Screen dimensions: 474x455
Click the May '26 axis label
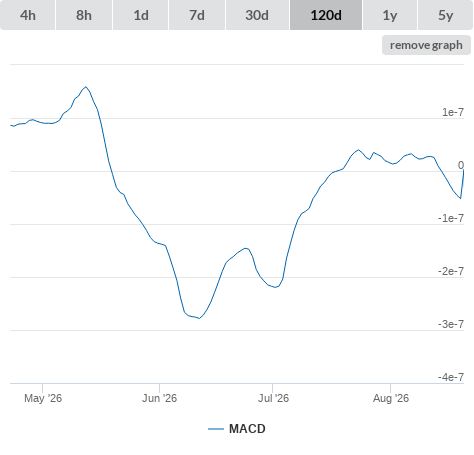point(43,398)
